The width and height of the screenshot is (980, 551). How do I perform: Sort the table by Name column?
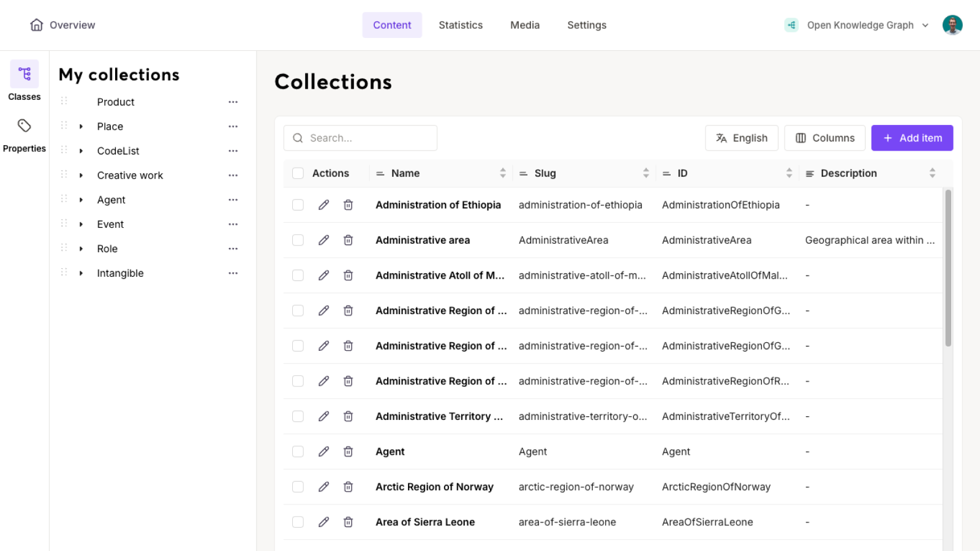coord(503,173)
